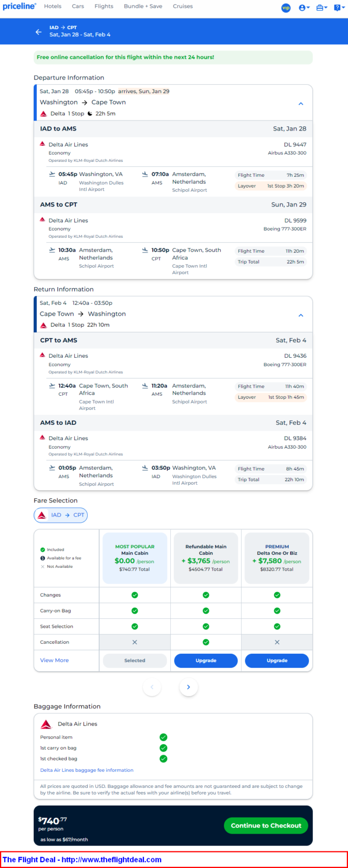This screenshot has height=868, width=348.
Task: Click the Selected fare button
Action: click(135, 660)
